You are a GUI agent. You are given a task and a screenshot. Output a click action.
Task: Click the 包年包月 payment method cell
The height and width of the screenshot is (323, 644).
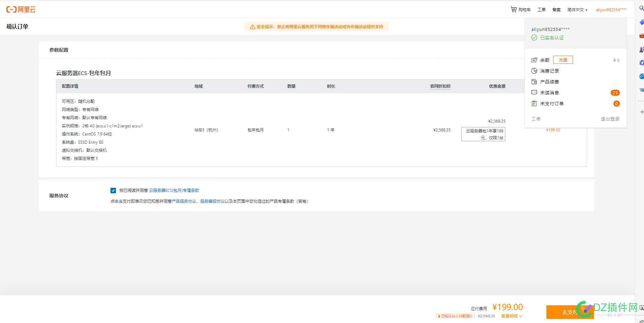click(x=256, y=130)
